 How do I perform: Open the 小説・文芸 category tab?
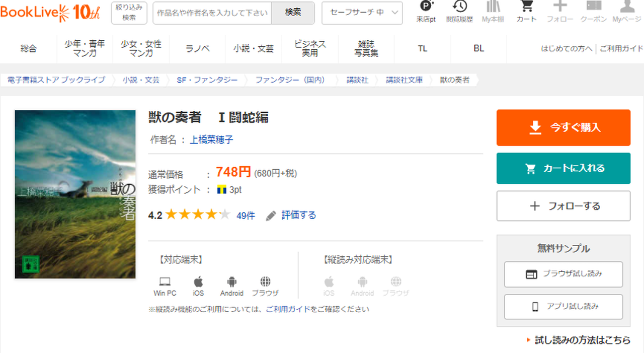[x=254, y=48]
